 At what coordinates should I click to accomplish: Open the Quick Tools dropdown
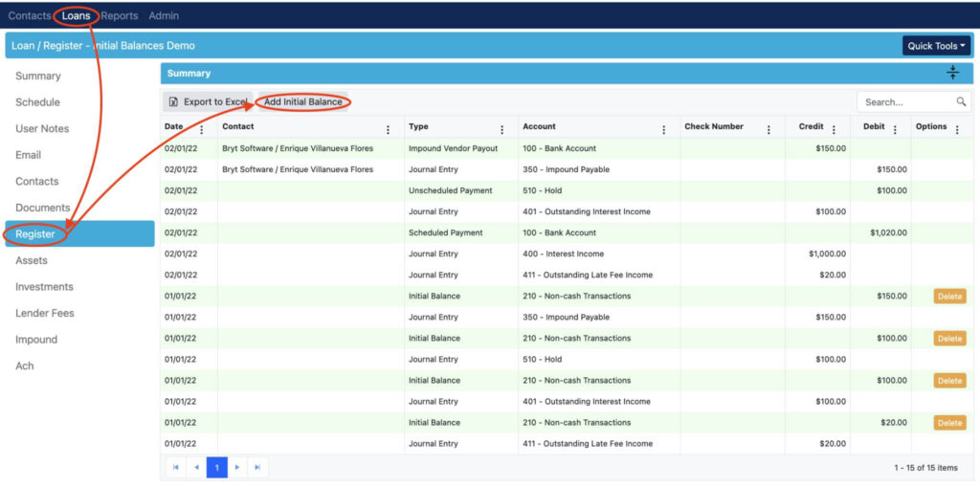click(x=936, y=46)
